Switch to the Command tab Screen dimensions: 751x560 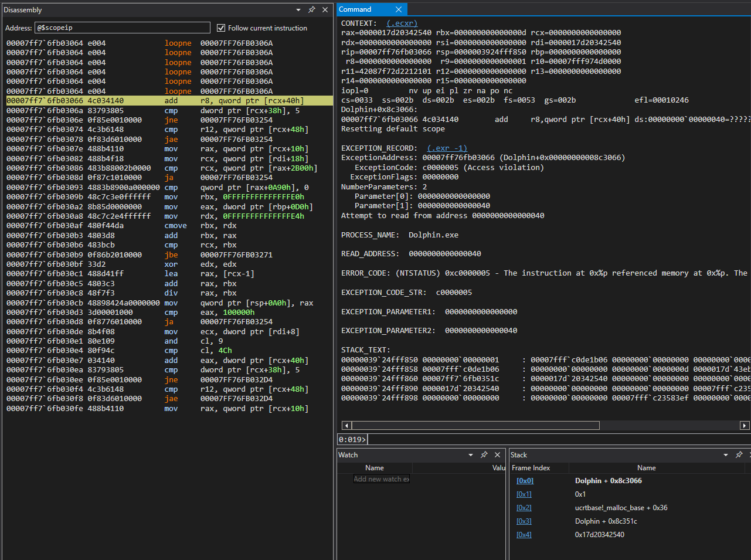click(x=355, y=9)
